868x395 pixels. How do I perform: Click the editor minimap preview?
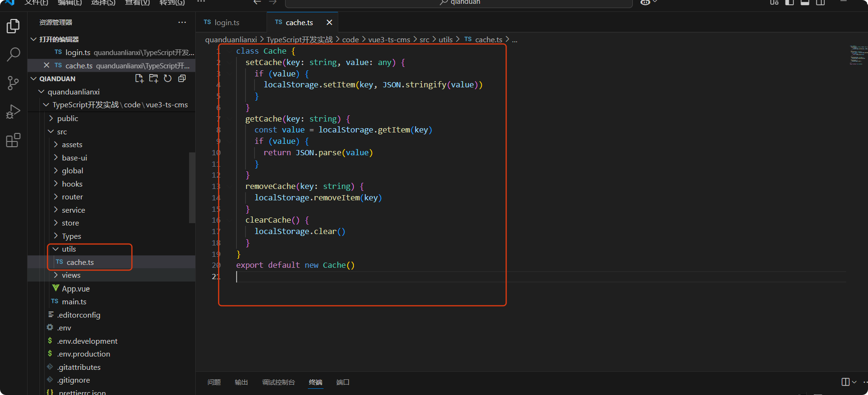point(858,55)
